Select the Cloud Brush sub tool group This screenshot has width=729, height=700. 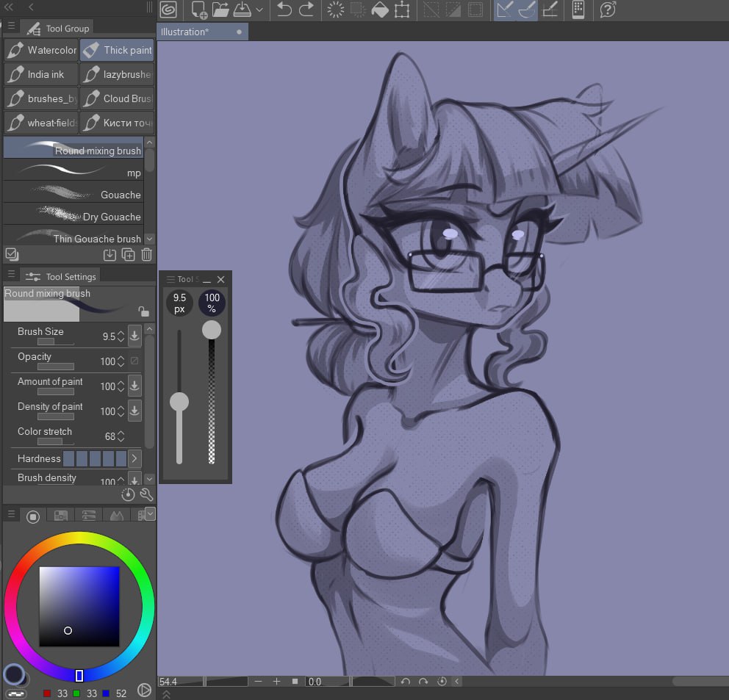(117, 98)
